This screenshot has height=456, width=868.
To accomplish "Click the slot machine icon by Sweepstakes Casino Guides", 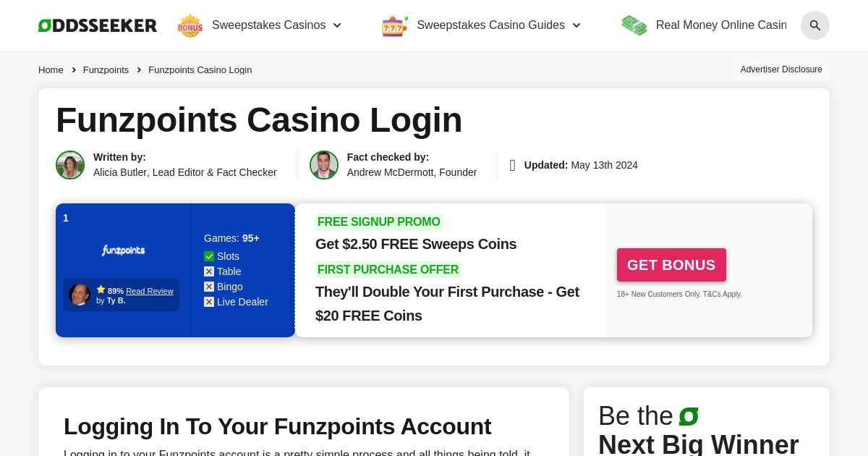I will [394, 25].
